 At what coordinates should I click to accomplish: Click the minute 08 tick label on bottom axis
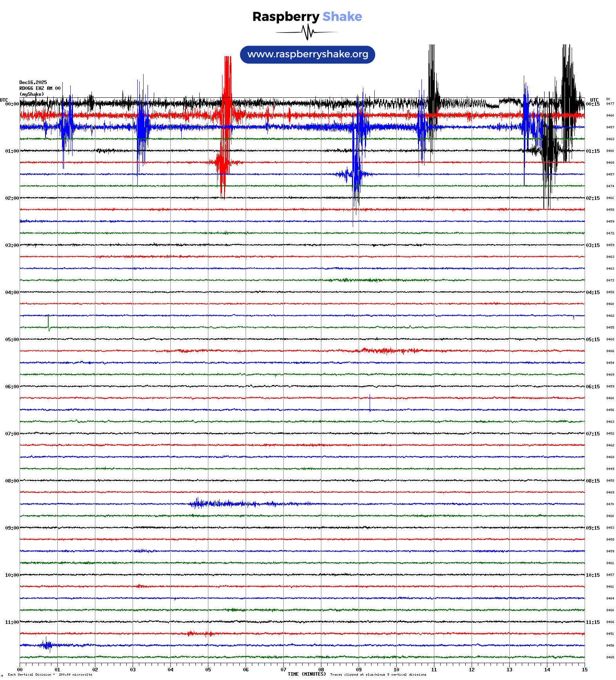(x=321, y=670)
